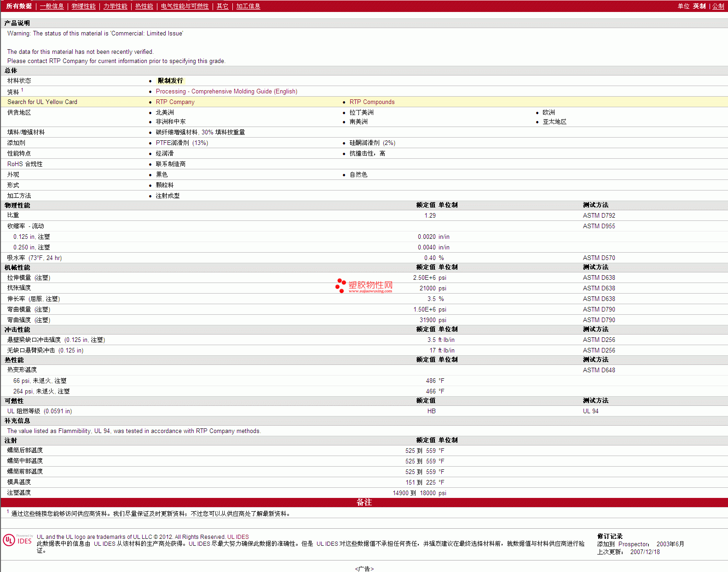Click the 广告 label at bottom
Screen dimensions: 728x572
[x=364, y=569]
